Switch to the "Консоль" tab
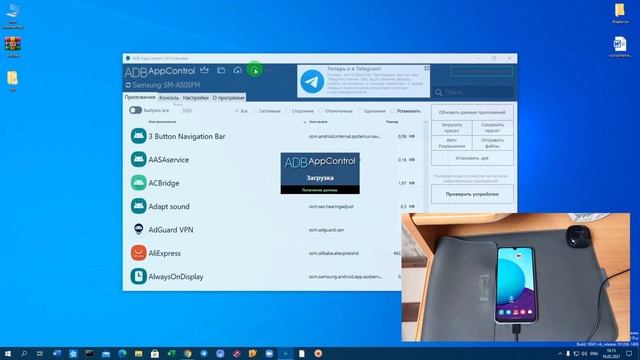The image size is (640, 360). [169, 98]
